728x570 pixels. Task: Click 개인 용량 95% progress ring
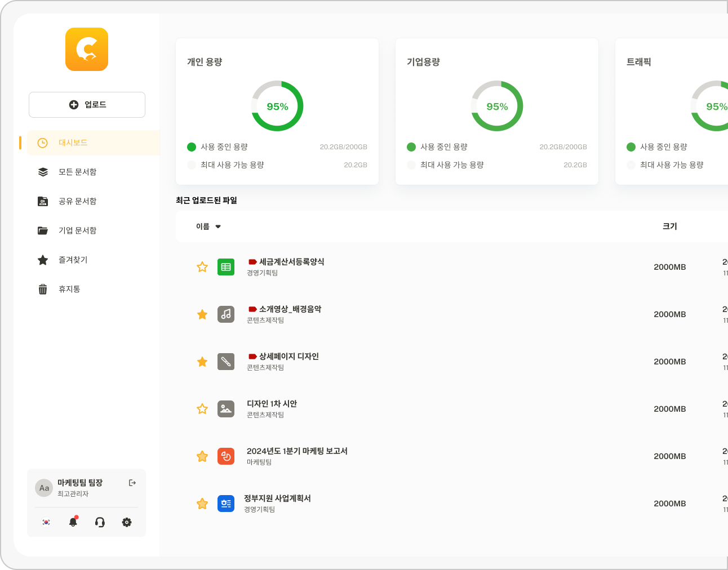click(x=277, y=106)
